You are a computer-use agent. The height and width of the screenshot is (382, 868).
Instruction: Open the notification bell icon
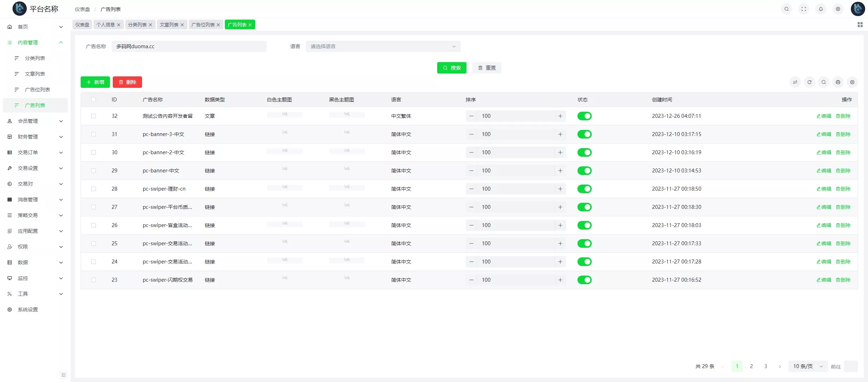tap(821, 9)
